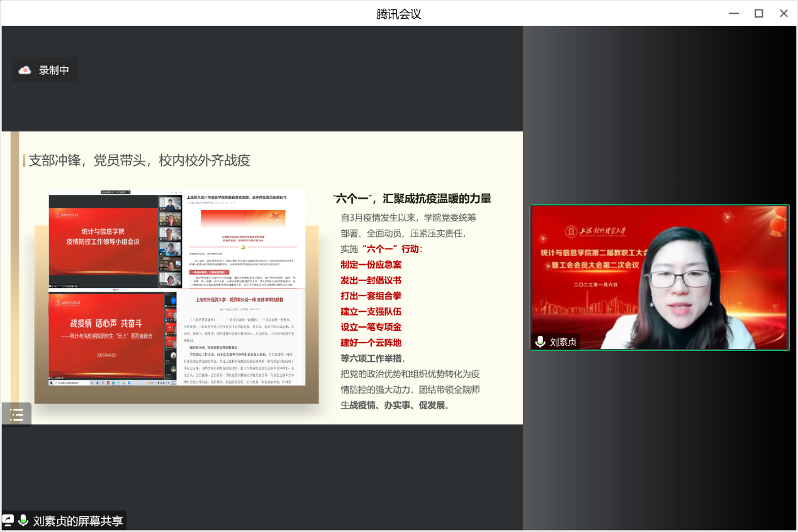This screenshot has height=532, width=798.
Task: Minimize the 腾讯会议 window
Action: (x=734, y=13)
